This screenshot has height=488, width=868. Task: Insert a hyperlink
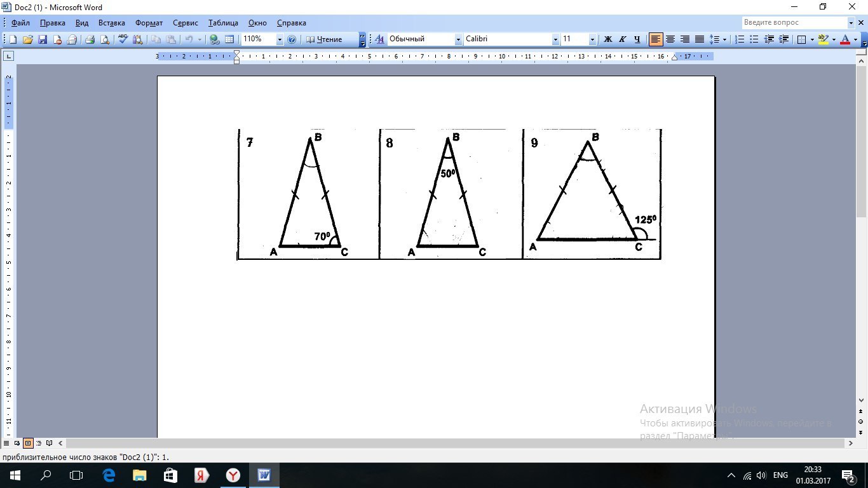click(x=215, y=39)
